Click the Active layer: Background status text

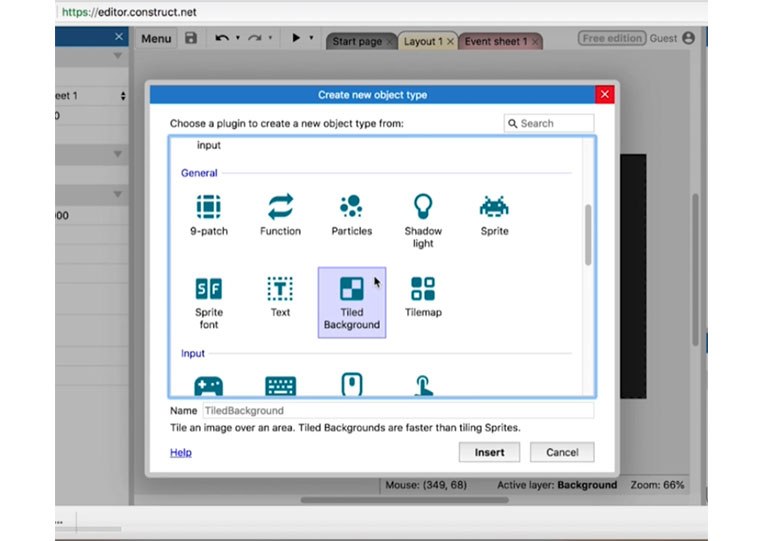pyautogui.click(x=557, y=485)
